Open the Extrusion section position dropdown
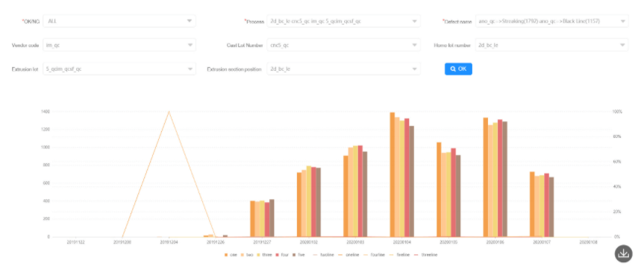Image resolution: width=644 pixels, height=275 pixels. coord(343,69)
